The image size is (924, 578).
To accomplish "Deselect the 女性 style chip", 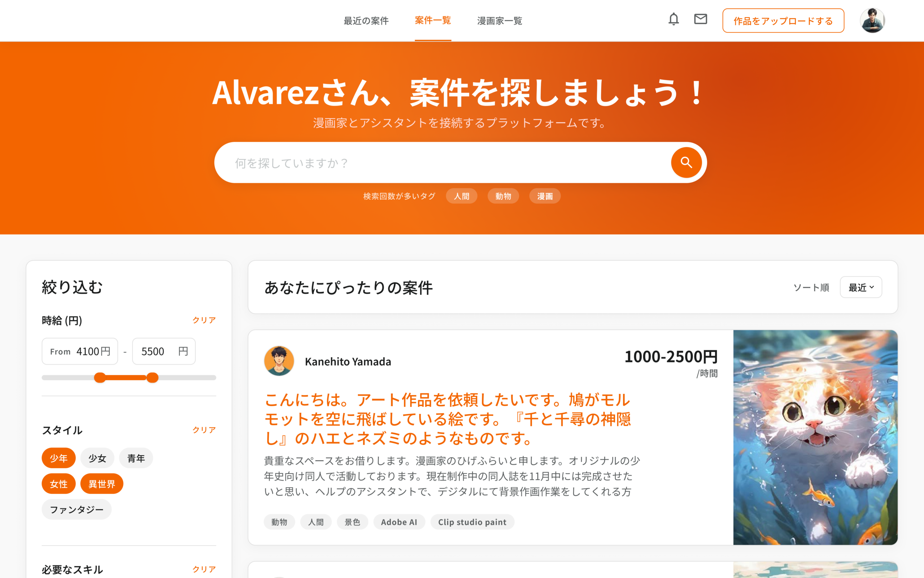I will (58, 484).
